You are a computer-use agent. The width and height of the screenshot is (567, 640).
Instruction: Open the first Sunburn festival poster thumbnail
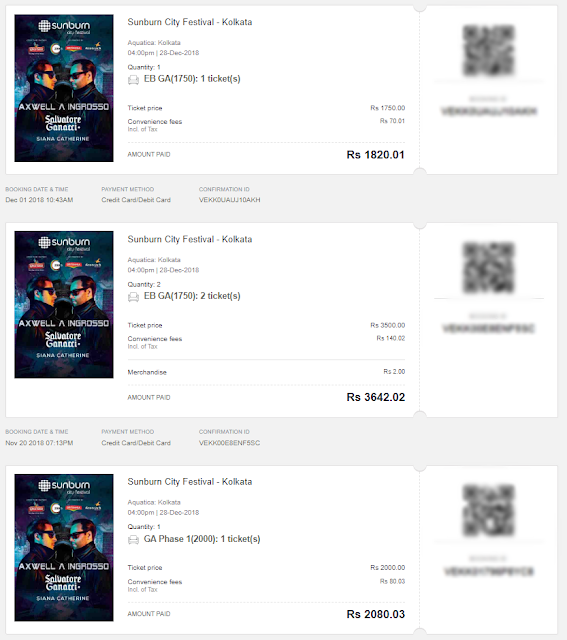point(64,88)
